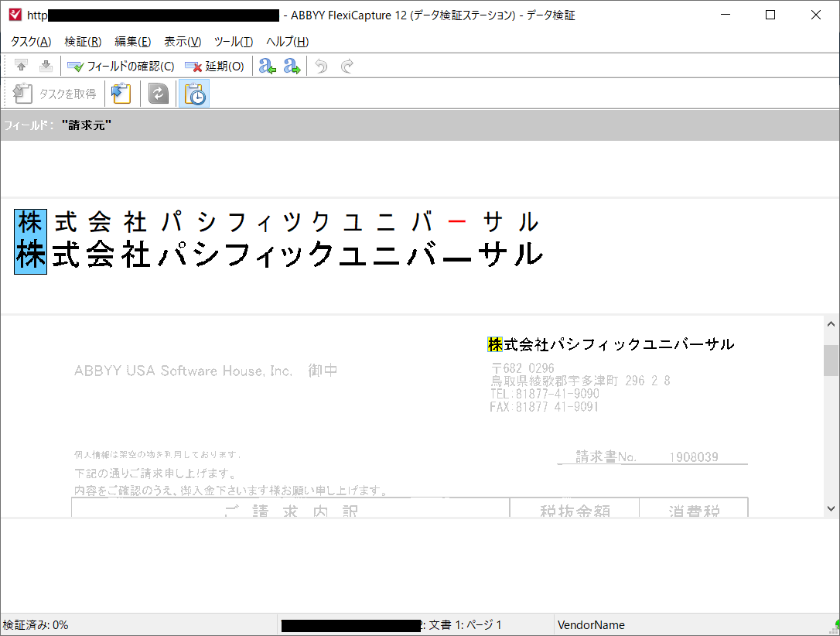Click the highlighted 株 in document image
840x636 pixels.
(495, 344)
